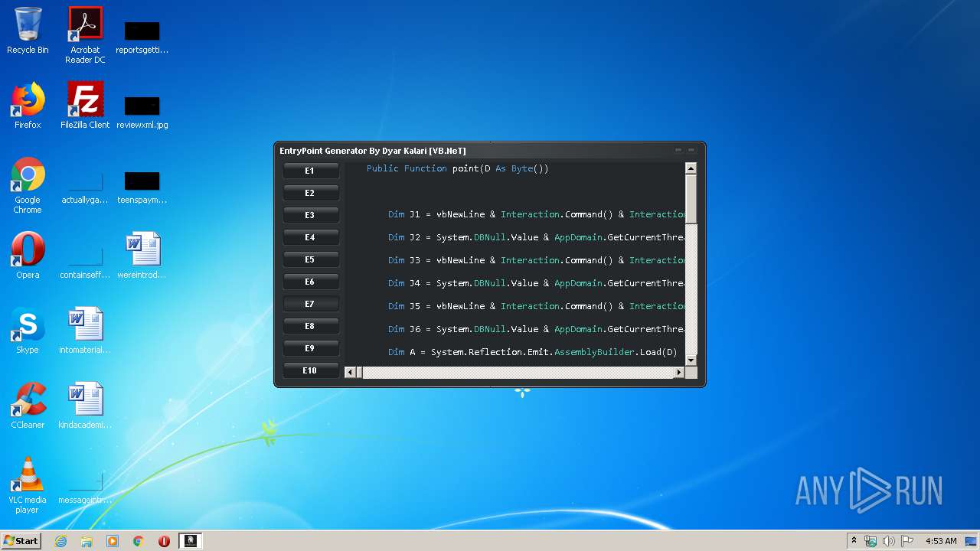Screen dimensions: 980x551
Task: Launch the CCleaner shortcut
Action: click(28, 406)
